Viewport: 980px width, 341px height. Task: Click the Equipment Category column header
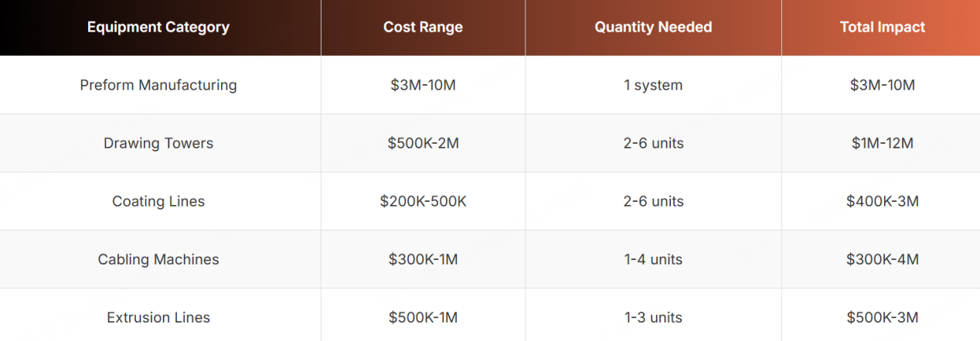(x=158, y=27)
